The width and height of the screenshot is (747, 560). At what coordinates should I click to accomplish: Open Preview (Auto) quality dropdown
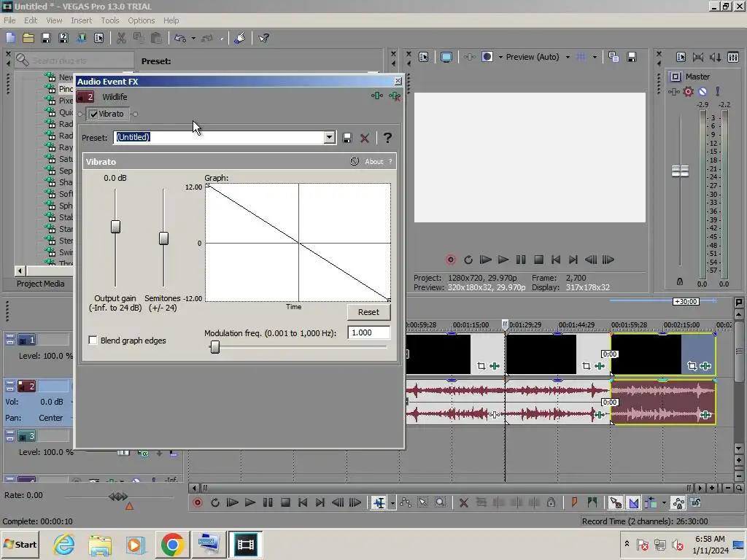(x=568, y=57)
